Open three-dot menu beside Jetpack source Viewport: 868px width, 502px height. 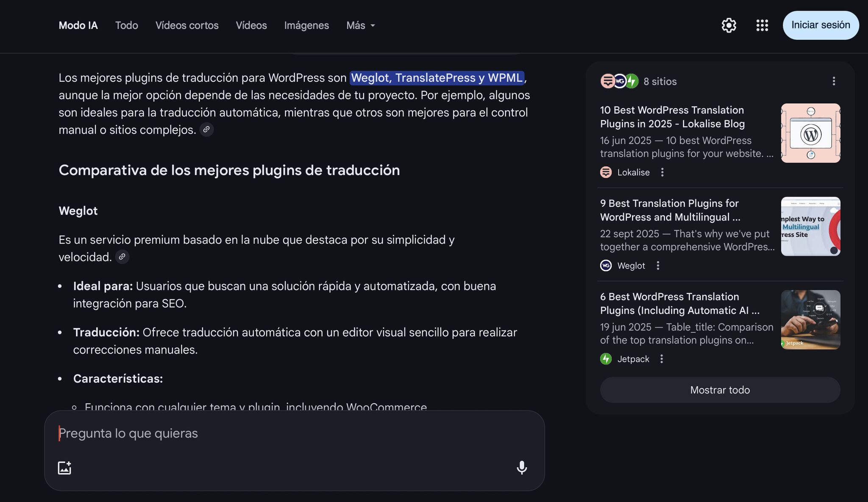[x=661, y=359]
